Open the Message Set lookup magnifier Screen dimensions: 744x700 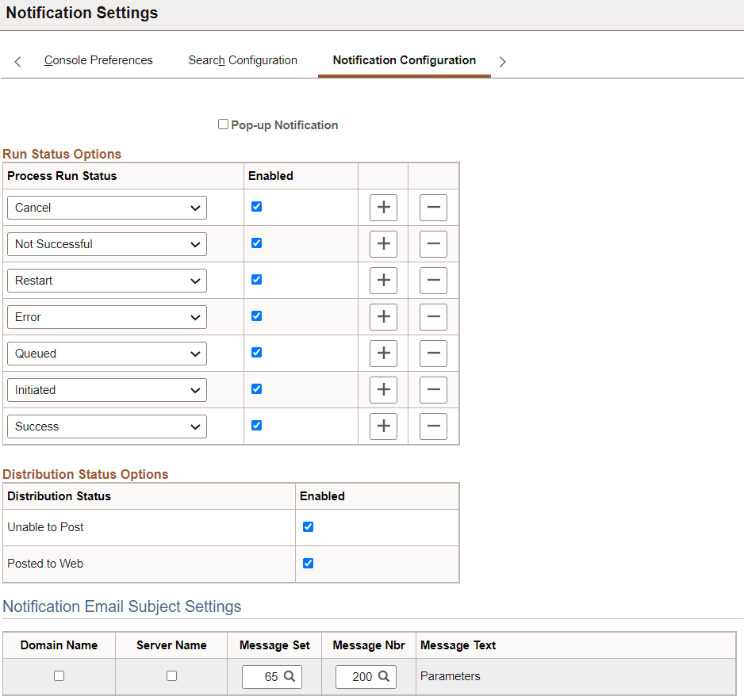click(x=286, y=676)
